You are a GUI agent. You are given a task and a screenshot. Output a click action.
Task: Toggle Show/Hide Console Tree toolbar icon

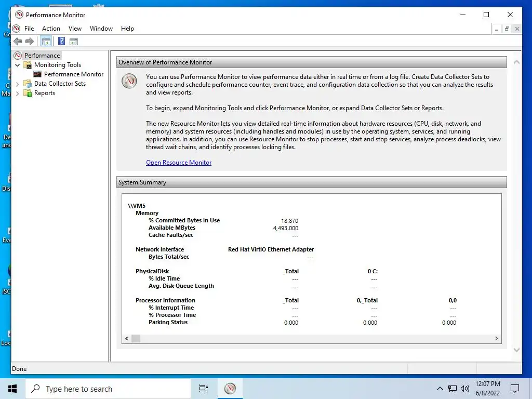[46, 42]
